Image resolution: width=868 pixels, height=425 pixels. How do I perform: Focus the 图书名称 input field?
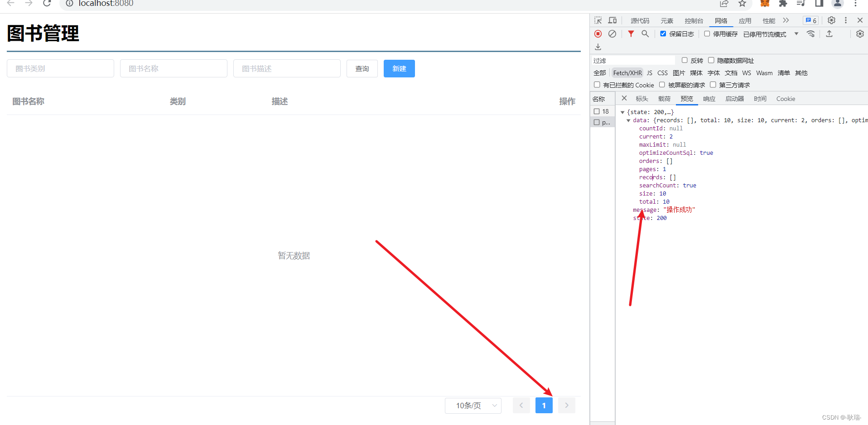(x=174, y=68)
